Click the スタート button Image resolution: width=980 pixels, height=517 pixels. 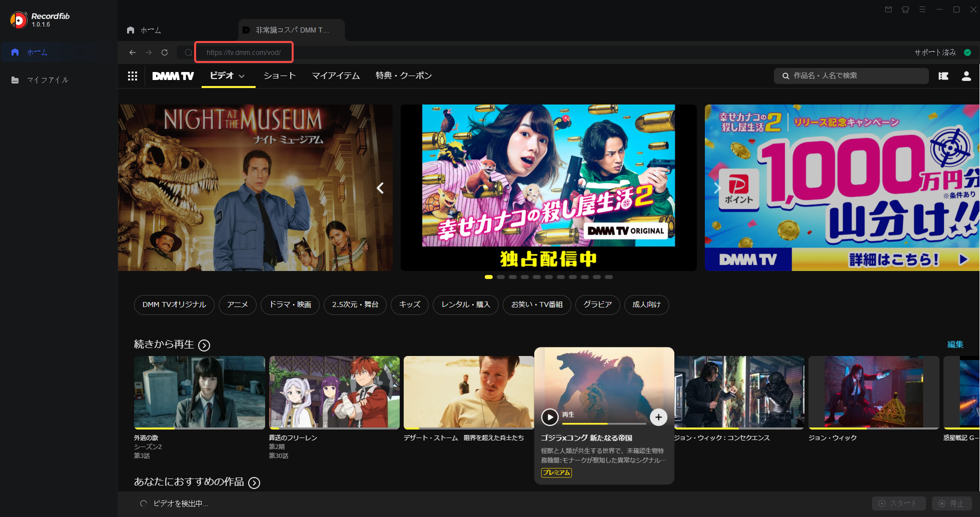click(x=898, y=503)
